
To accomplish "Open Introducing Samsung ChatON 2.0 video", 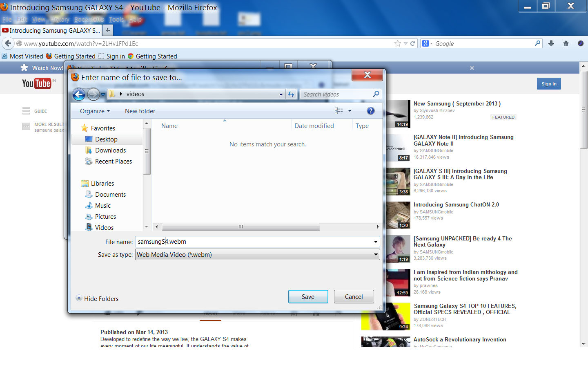I will pos(456,204).
